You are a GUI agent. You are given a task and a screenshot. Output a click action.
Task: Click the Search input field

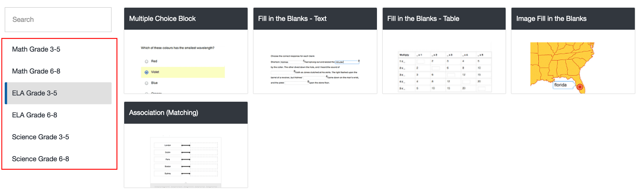tap(58, 19)
